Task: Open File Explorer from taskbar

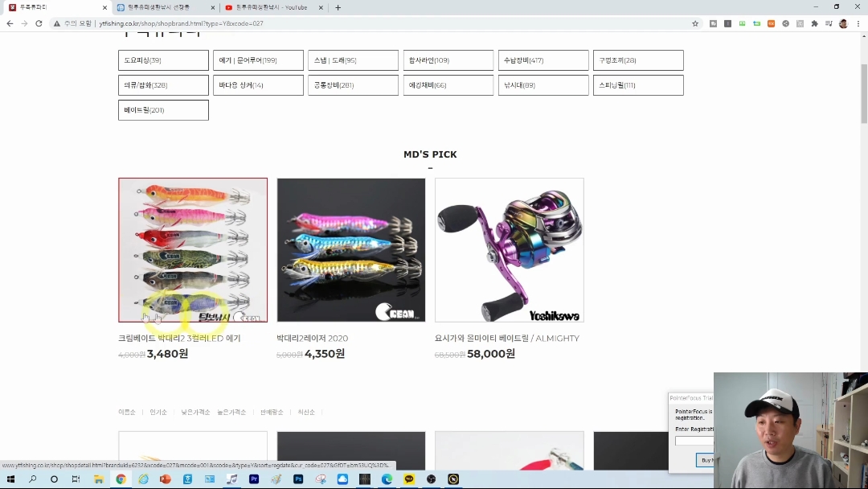Action: tap(98, 479)
